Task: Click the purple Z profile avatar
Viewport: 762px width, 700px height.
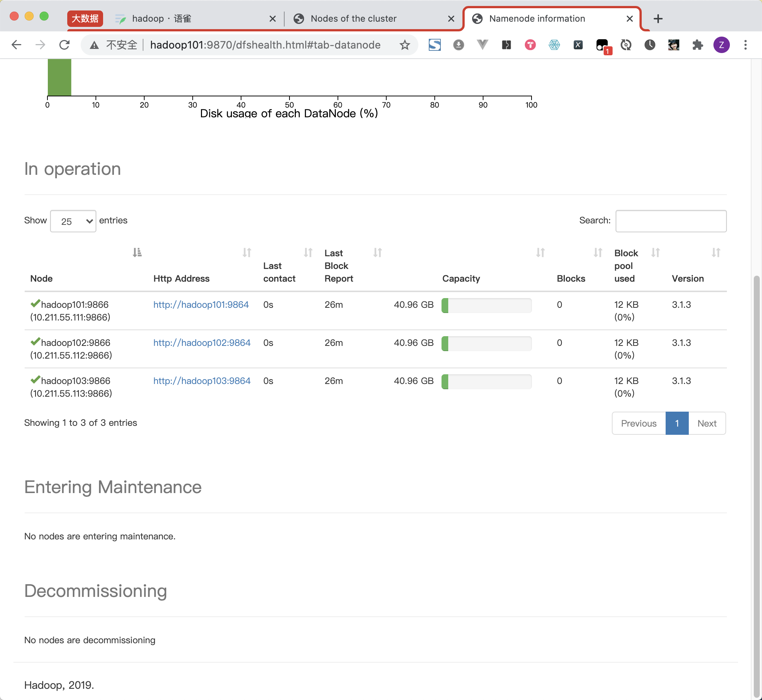Action: point(721,45)
